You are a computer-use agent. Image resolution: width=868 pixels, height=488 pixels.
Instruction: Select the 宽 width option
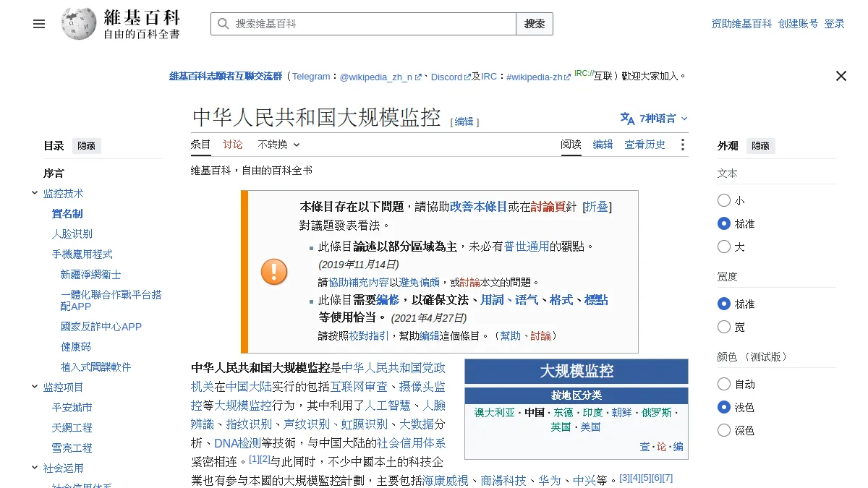pos(724,327)
